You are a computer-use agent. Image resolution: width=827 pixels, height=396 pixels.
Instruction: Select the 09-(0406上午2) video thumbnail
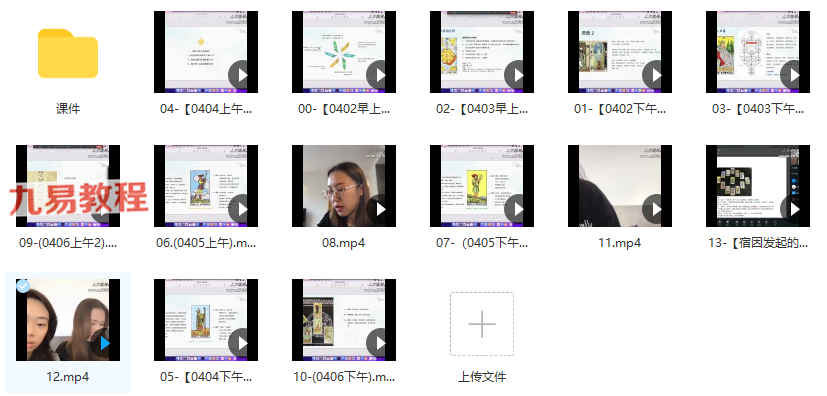point(68,186)
